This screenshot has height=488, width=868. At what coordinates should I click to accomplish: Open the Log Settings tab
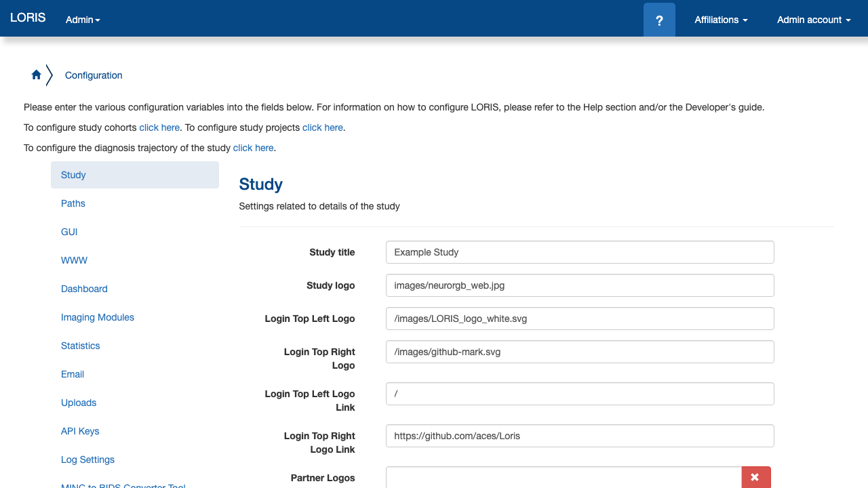tap(135, 460)
